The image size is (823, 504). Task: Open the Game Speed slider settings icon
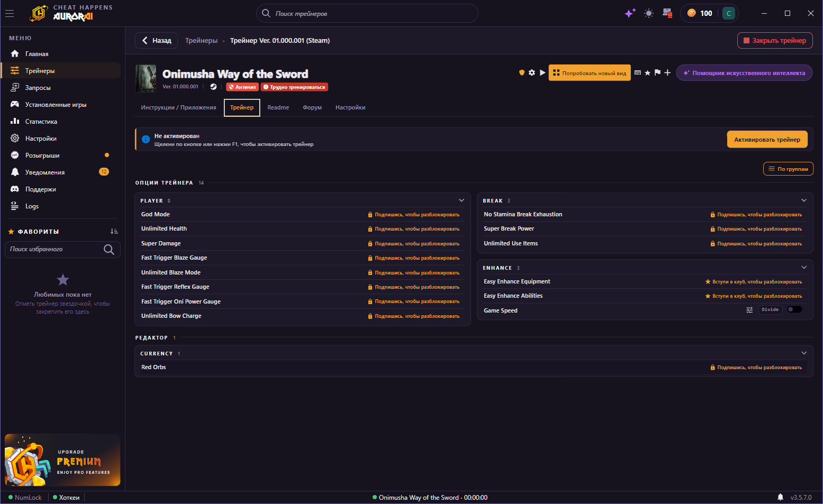point(749,310)
